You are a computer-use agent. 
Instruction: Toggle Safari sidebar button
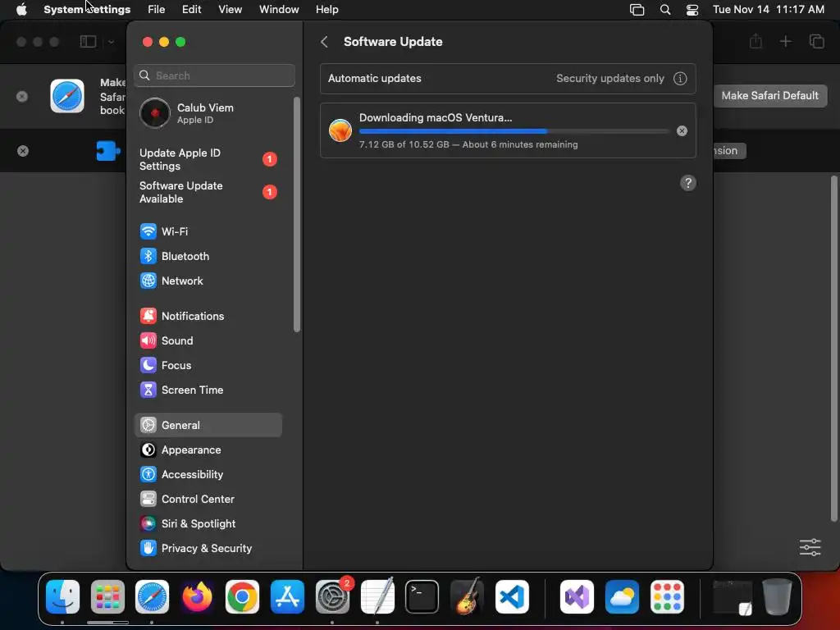coord(88,42)
